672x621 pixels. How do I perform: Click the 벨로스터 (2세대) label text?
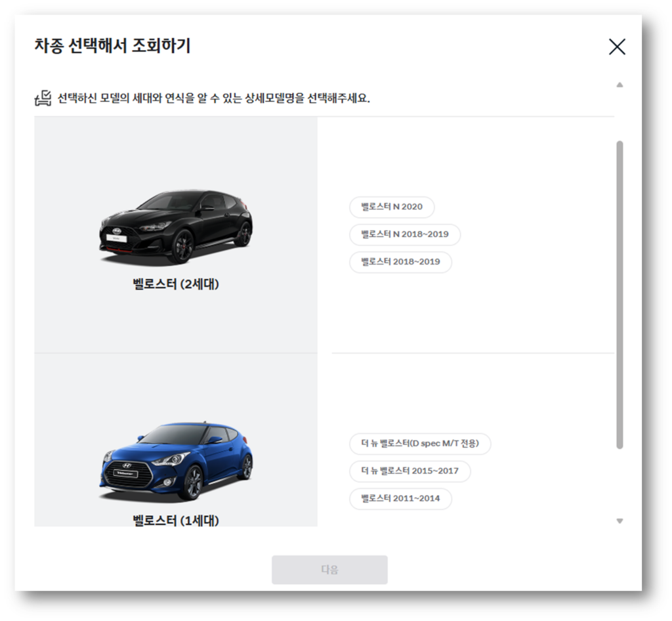175,284
